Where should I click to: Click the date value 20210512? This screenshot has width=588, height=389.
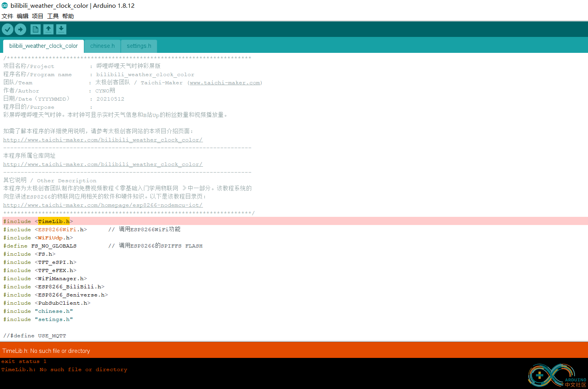(110, 99)
